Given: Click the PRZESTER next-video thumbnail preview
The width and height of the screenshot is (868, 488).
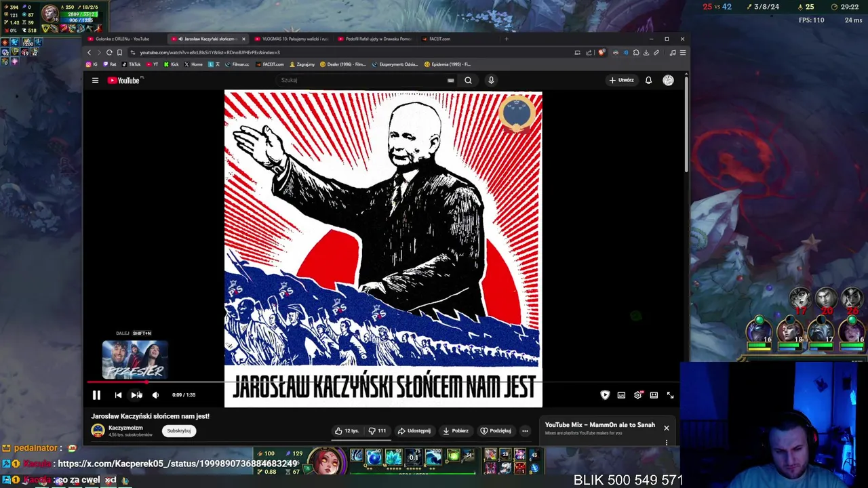Looking at the screenshot, I should tap(134, 360).
